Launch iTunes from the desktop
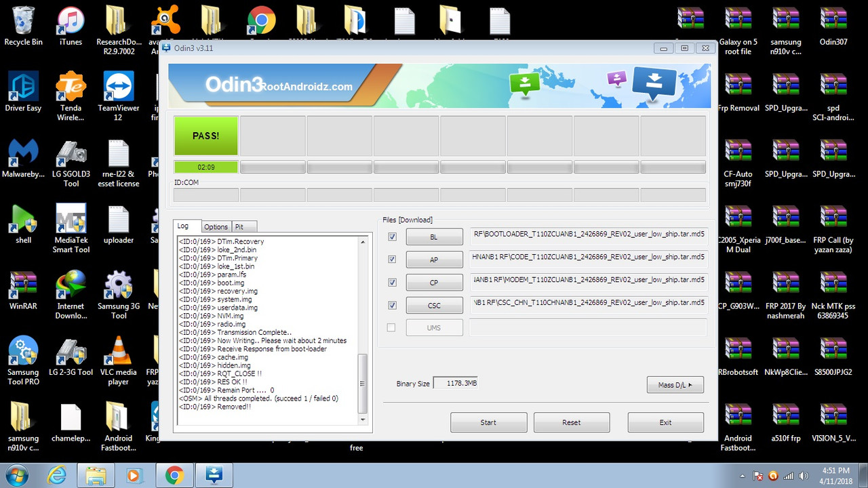Image resolution: width=868 pixels, height=488 pixels. 71,26
